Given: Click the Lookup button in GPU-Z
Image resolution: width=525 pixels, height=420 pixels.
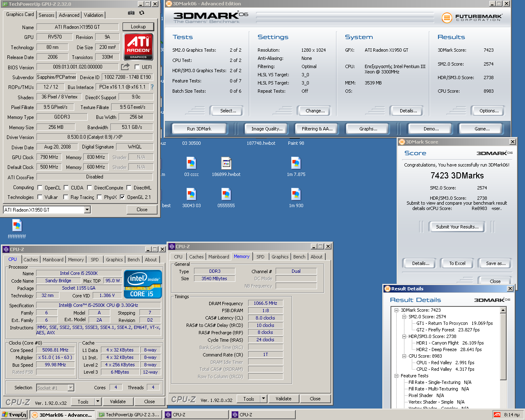Looking at the screenshot, I should [138, 27].
